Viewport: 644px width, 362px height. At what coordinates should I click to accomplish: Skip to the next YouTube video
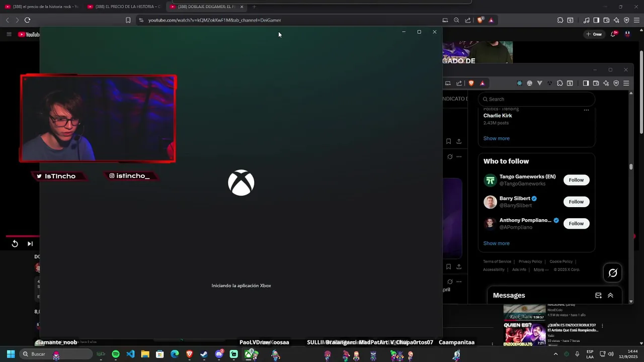[x=30, y=244]
